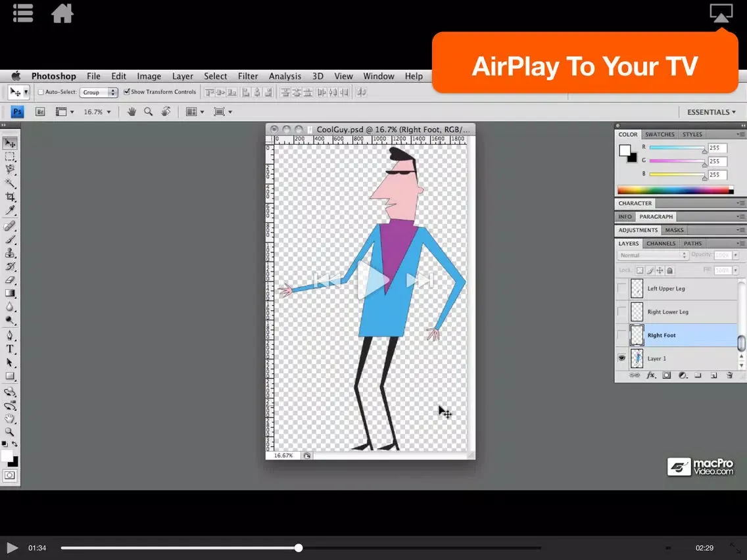Screen dimensions: 747x560
Task: Open the Layer menu
Action: click(182, 76)
